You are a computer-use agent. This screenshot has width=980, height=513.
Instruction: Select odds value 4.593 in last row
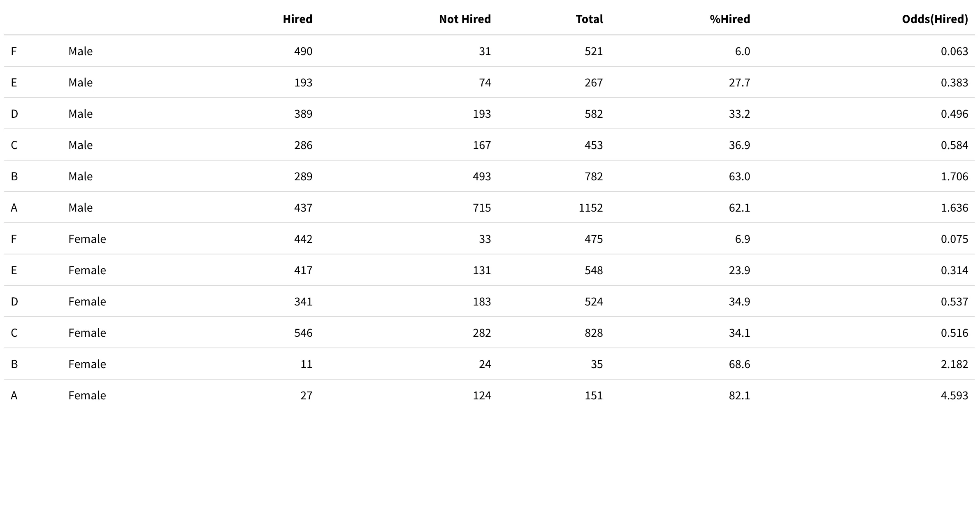954,396
